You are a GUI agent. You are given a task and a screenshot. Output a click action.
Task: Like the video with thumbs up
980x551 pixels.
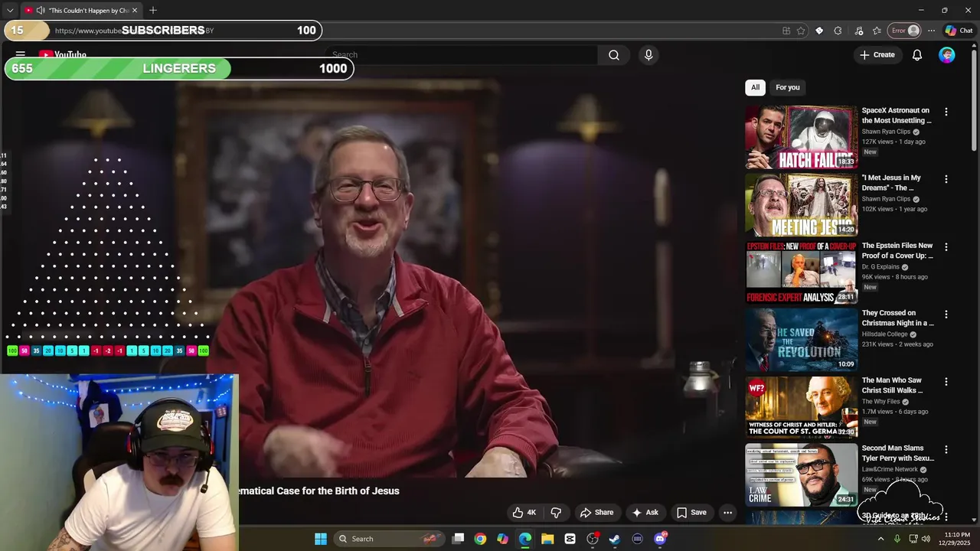tap(524, 513)
